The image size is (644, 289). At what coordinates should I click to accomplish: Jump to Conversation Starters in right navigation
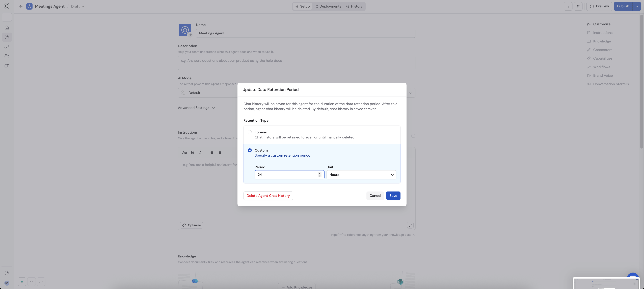click(608, 84)
